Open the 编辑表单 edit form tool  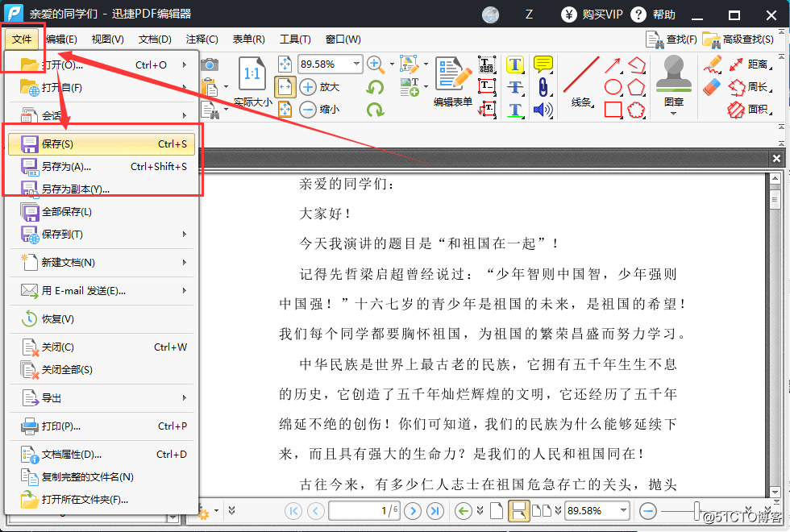[x=453, y=81]
